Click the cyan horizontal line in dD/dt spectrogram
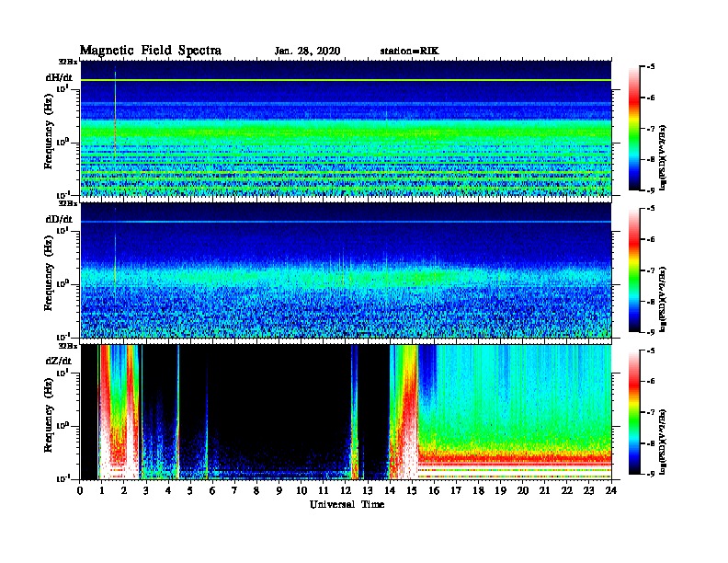The image size is (728, 563). (x=346, y=222)
